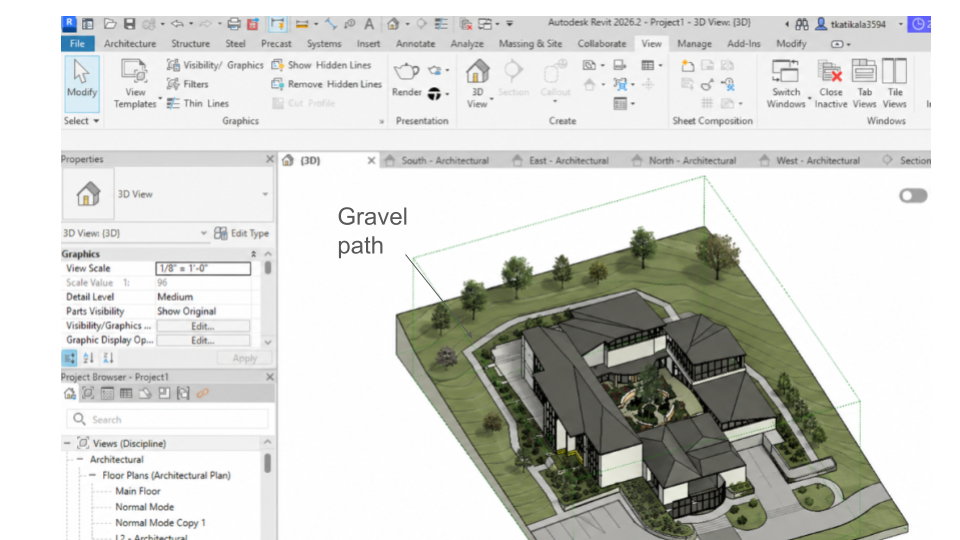Click the Detail Level value Medium

coord(175,297)
